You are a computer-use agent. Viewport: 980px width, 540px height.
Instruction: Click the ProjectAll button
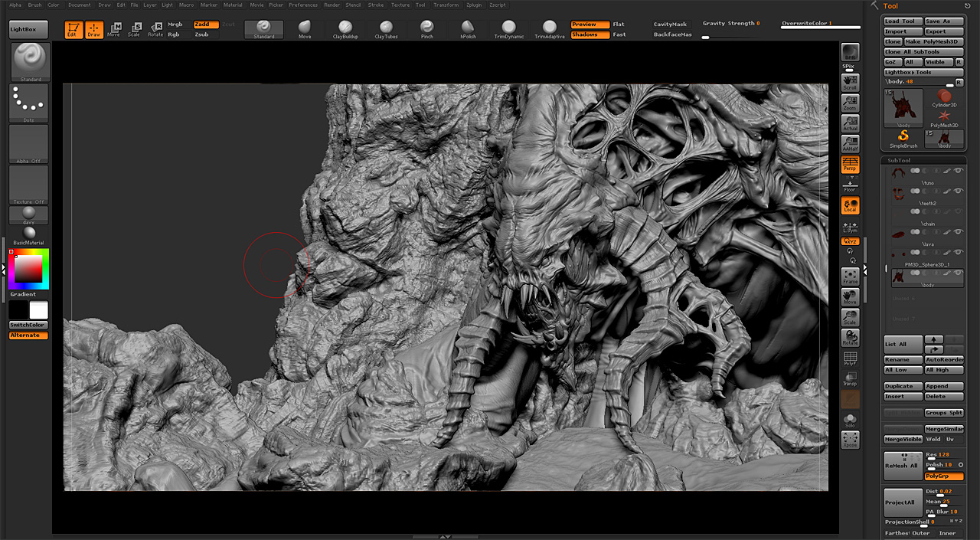click(x=903, y=502)
